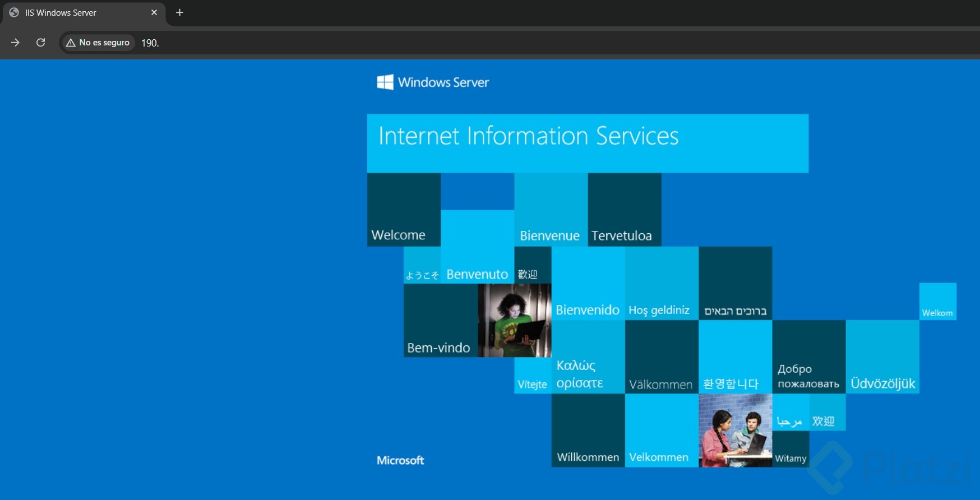Click the "No es seguro" security warning chip
Viewport: 980px width, 500px height.
(98, 43)
